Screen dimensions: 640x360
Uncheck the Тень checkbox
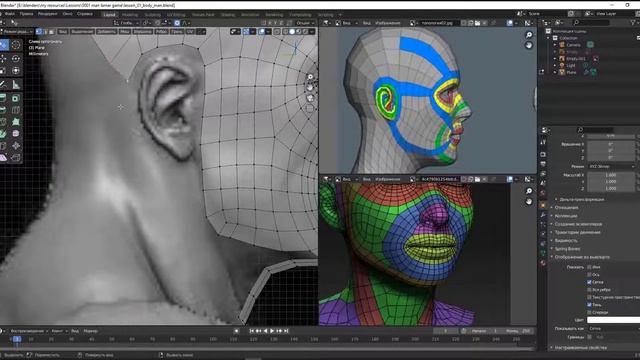[589, 304]
